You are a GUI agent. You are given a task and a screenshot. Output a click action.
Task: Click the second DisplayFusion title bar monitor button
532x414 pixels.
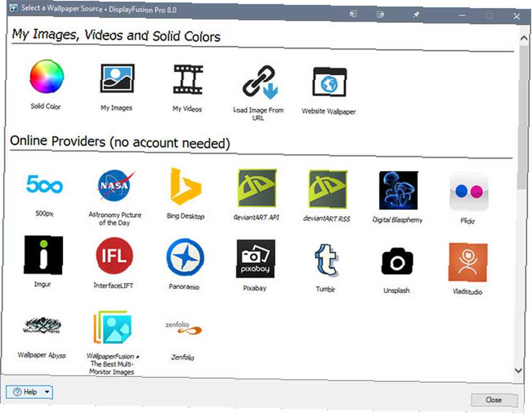[x=380, y=14]
